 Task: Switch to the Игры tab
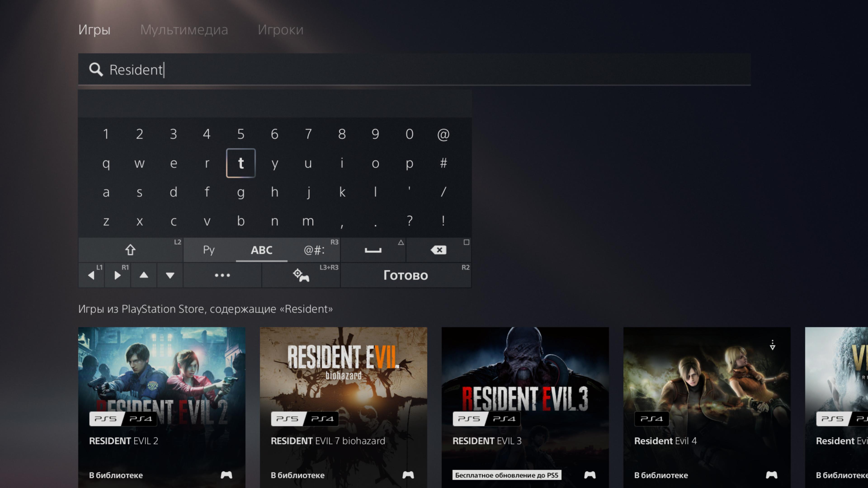coord(94,30)
